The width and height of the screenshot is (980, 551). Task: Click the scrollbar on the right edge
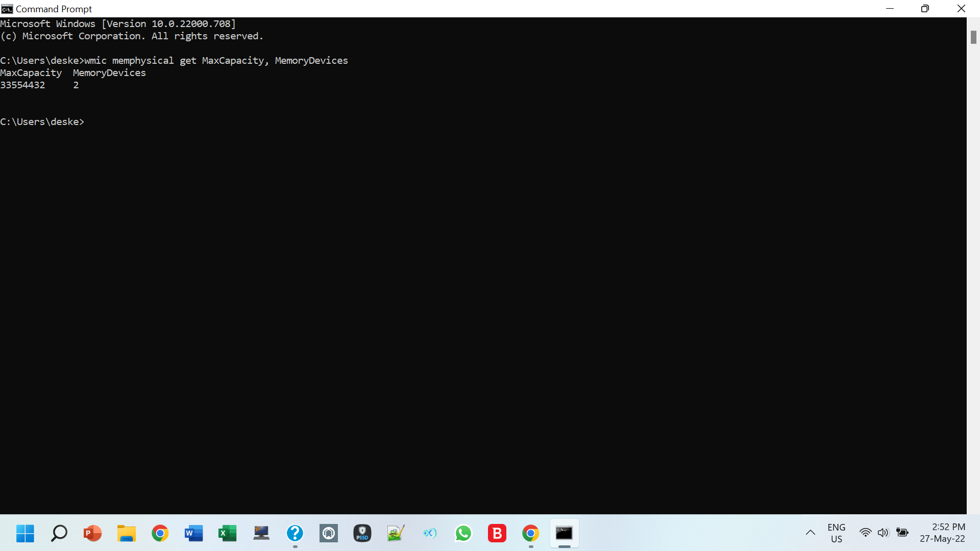pyautogui.click(x=973, y=37)
